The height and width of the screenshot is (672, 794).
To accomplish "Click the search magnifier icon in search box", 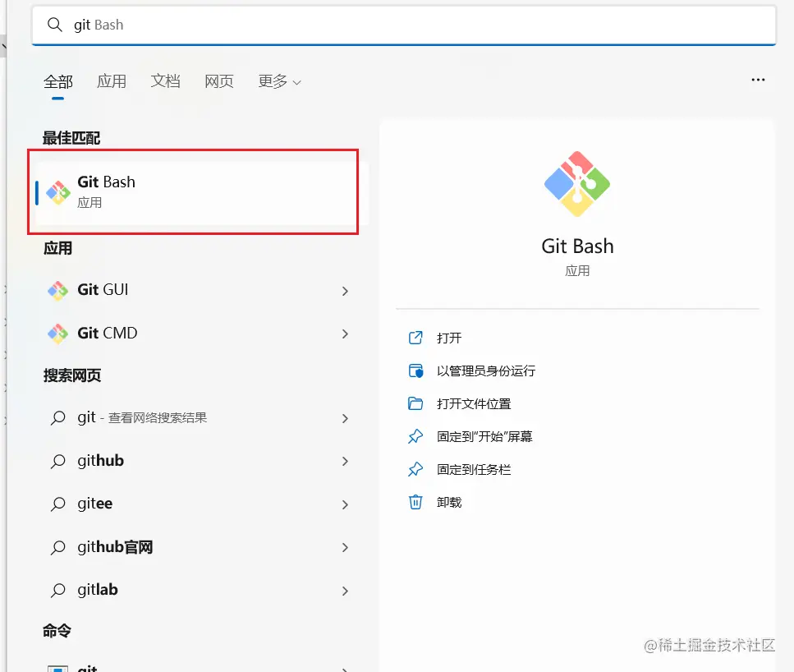I will pyautogui.click(x=55, y=25).
